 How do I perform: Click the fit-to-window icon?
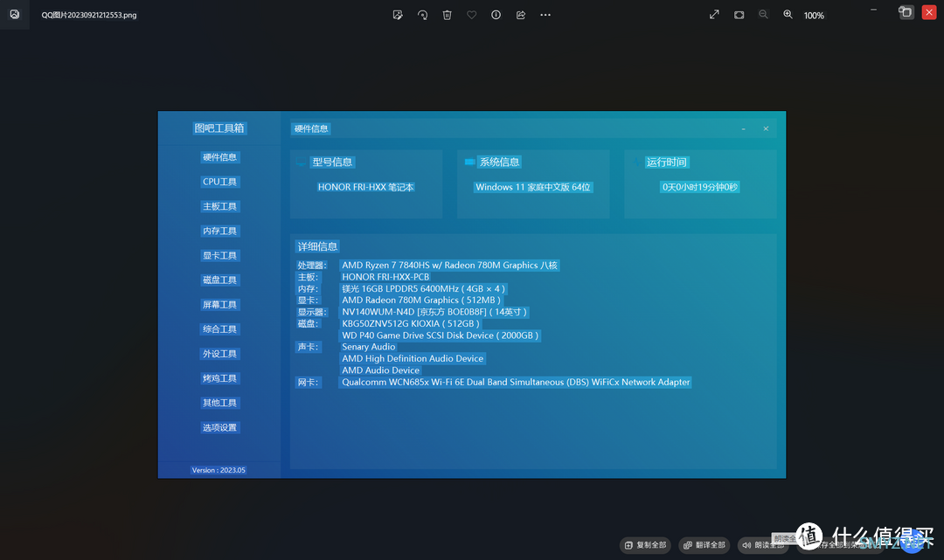click(x=739, y=15)
